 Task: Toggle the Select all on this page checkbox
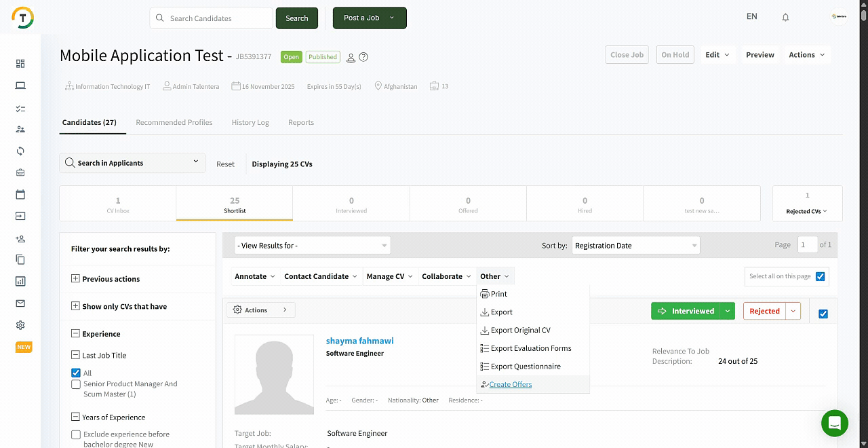(x=821, y=276)
